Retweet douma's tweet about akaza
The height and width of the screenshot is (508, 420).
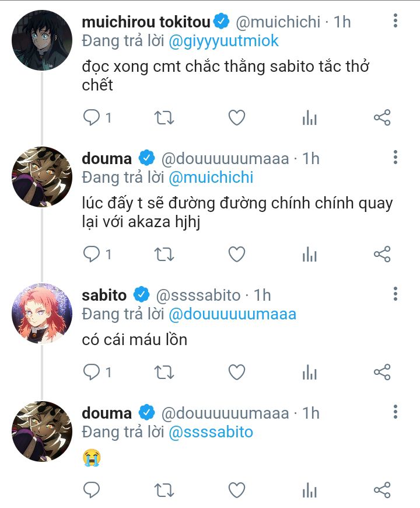point(164,255)
